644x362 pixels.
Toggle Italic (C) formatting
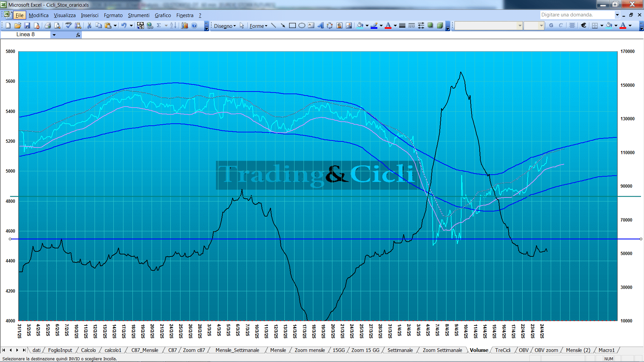(x=560, y=25)
